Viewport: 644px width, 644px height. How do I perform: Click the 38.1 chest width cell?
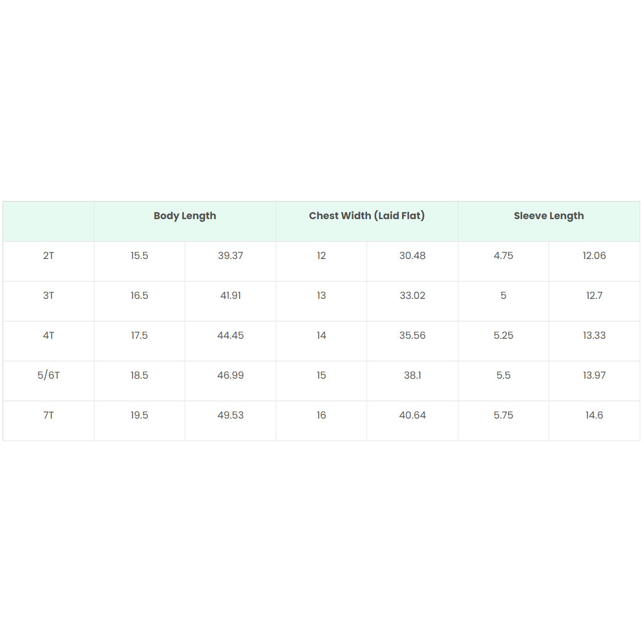click(x=412, y=375)
